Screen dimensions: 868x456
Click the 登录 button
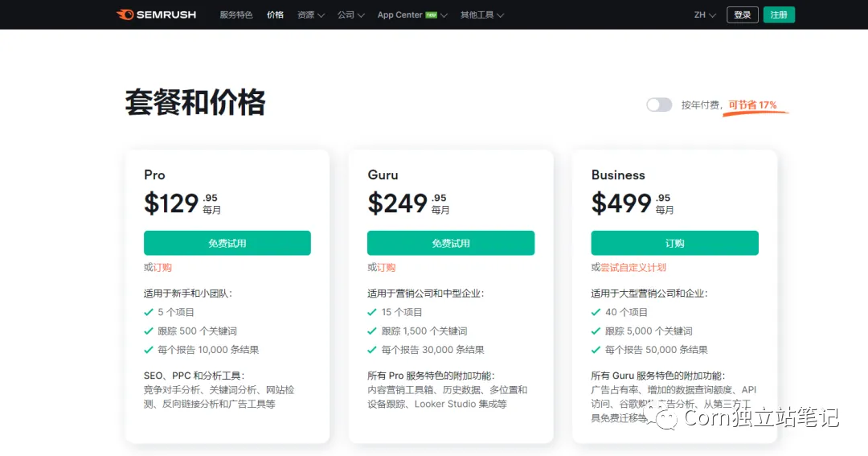point(743,15)
